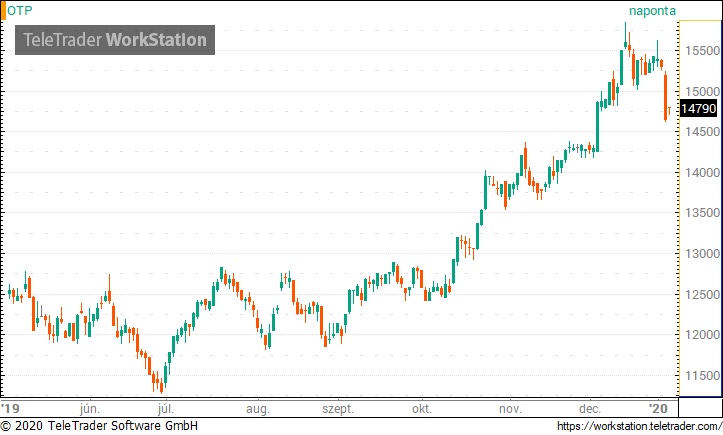This screenshot has height=435, width=723.
Task: Click the © 2020 TeleTrader Software GmbH text
Action: pos(99,425)
